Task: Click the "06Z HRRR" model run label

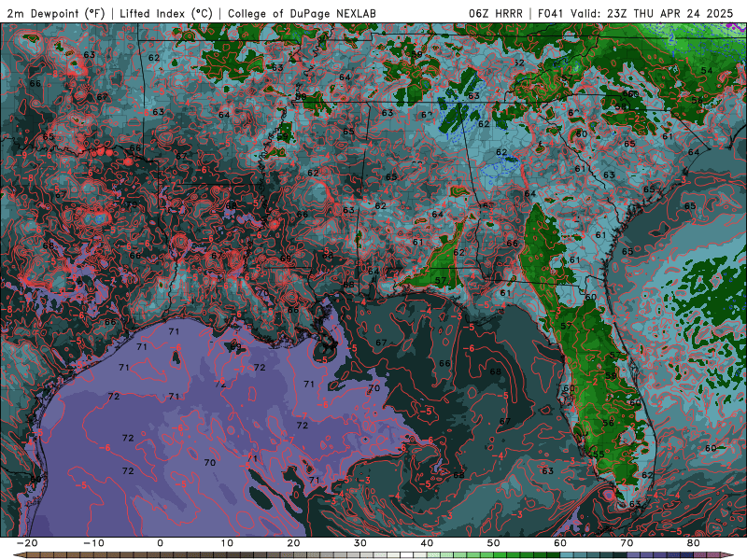Action: [x=496, y=13]
